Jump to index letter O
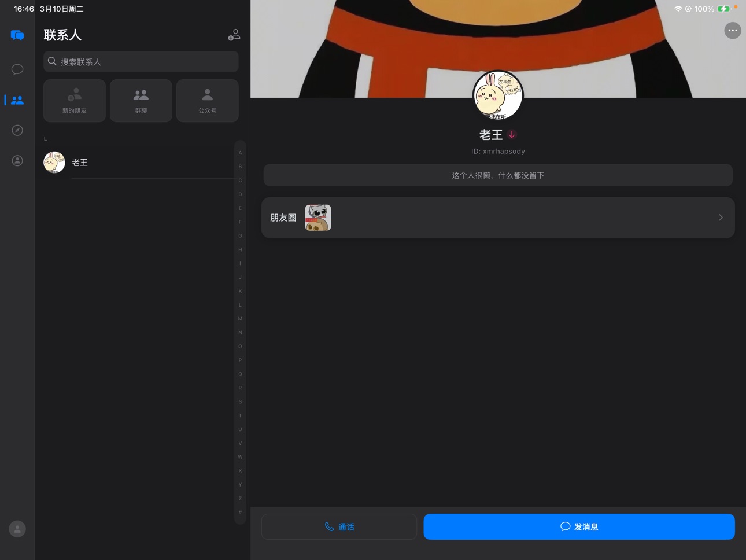 (240, 347)
